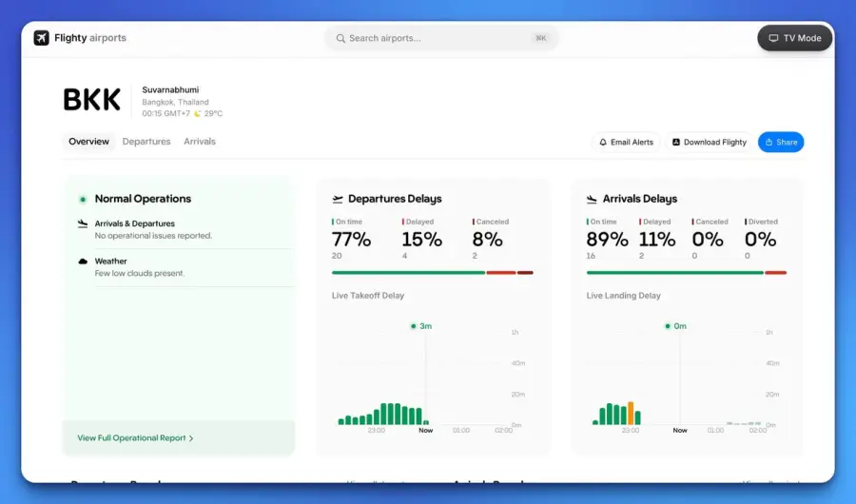856x504 pixels.
Task: Select the Overview tab
Action: [x=88, y=142]
